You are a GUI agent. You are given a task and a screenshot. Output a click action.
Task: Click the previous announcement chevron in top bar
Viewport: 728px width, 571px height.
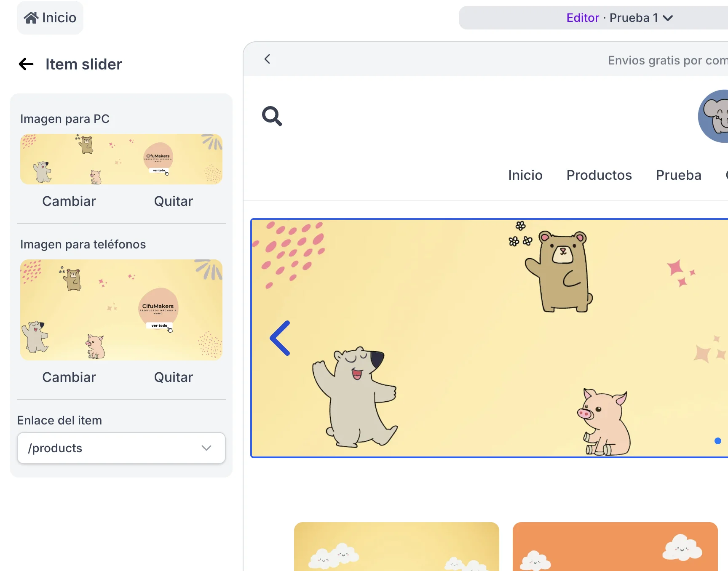[x=267, y=59]
